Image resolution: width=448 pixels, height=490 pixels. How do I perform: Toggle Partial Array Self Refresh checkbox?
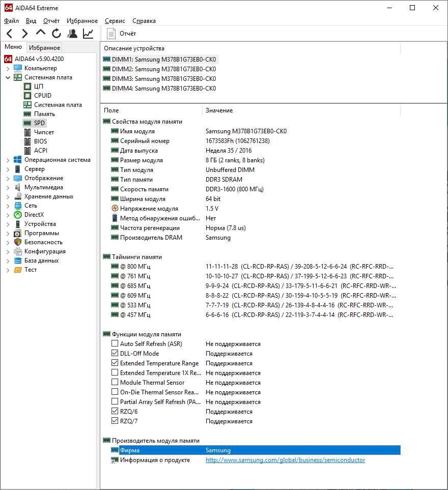115,401
